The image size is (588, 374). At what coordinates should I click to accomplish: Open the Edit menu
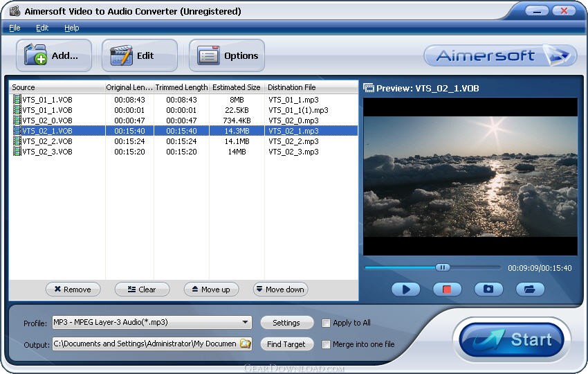(x=42, y=28)
